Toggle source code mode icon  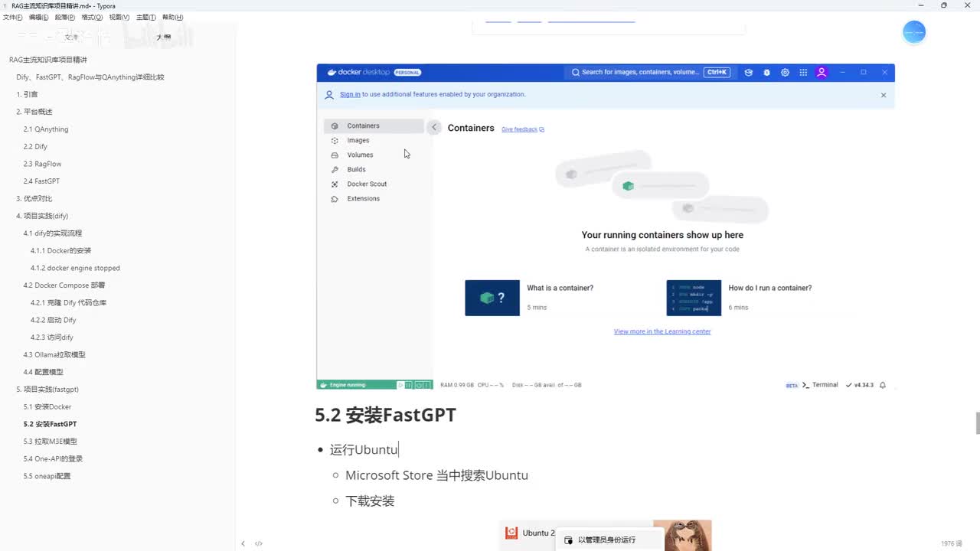point(259,543)
